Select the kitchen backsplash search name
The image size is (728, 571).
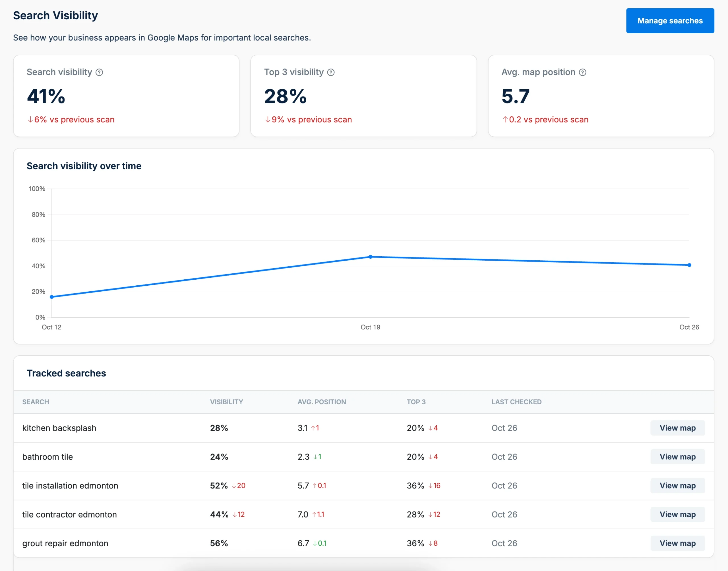59,428
